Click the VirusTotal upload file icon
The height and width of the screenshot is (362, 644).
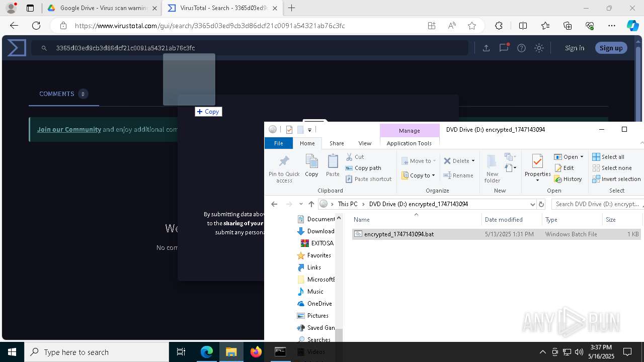point(486,48)
